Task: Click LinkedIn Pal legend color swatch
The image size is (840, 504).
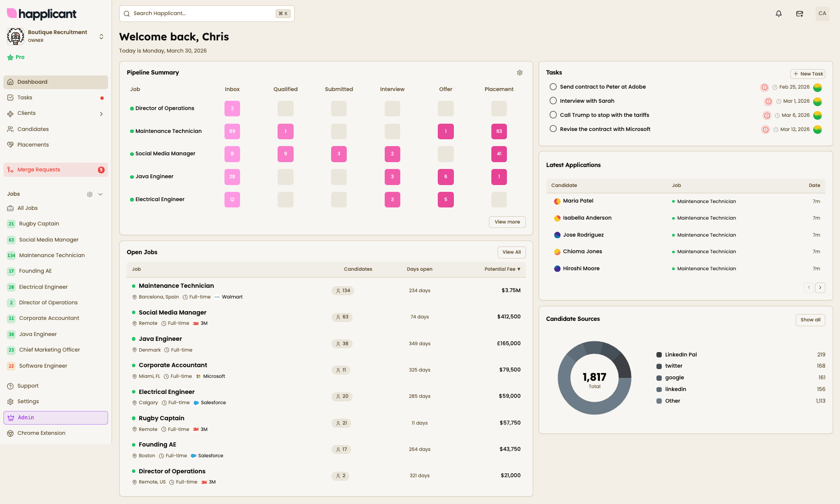Action: (659, 355)
